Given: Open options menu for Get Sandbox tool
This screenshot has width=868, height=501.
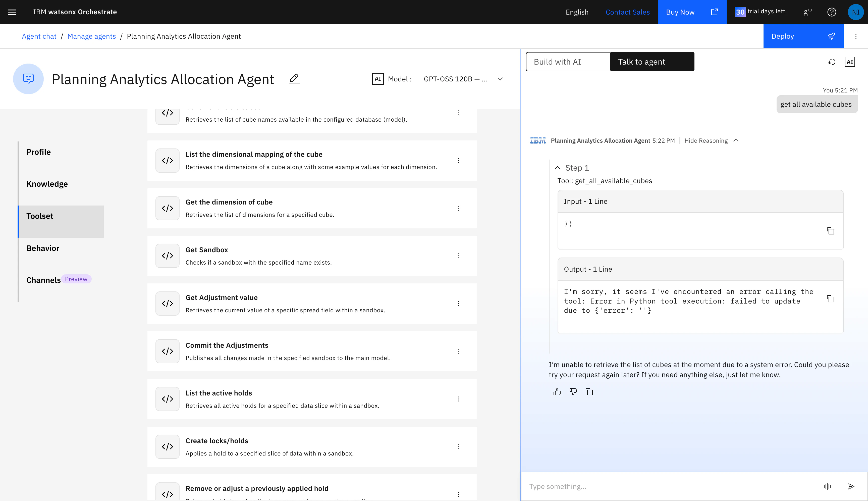Looking at the screenshot, I should point(459,256).
